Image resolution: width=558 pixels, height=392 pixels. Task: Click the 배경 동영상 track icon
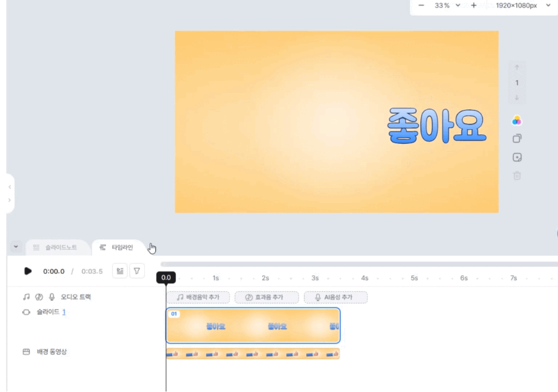(x=26, y=352)
